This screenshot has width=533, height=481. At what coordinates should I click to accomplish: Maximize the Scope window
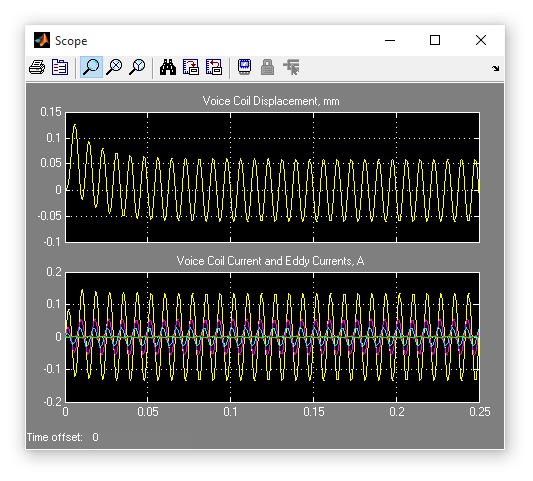pyautogui.click(x=435, y=40)
